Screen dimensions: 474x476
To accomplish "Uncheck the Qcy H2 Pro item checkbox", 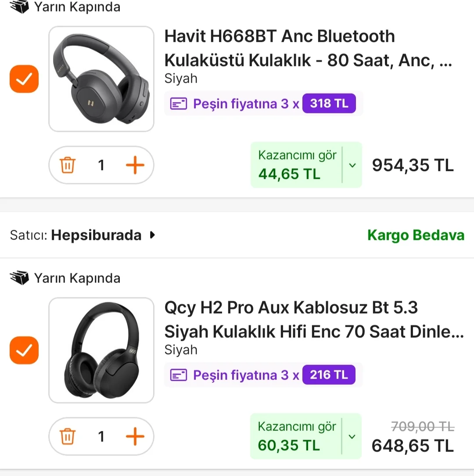I will click(x=24, y=350).
